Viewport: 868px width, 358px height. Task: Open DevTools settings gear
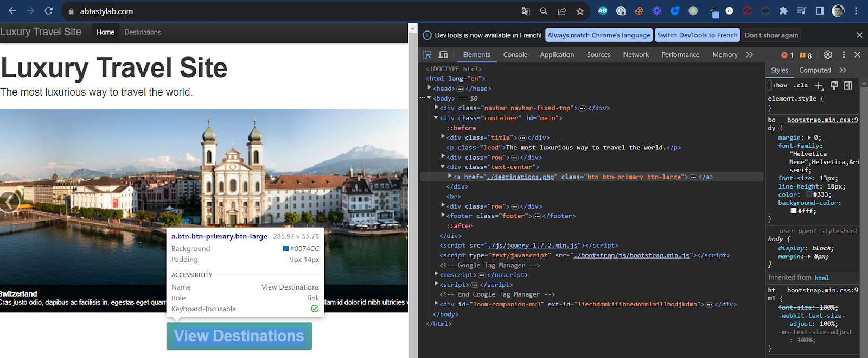828,54
